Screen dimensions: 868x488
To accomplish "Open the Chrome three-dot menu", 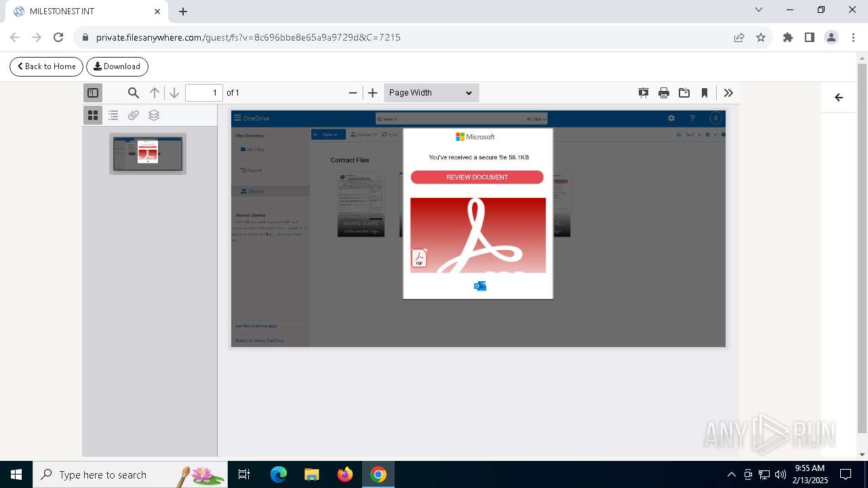I will coord(852,37).
